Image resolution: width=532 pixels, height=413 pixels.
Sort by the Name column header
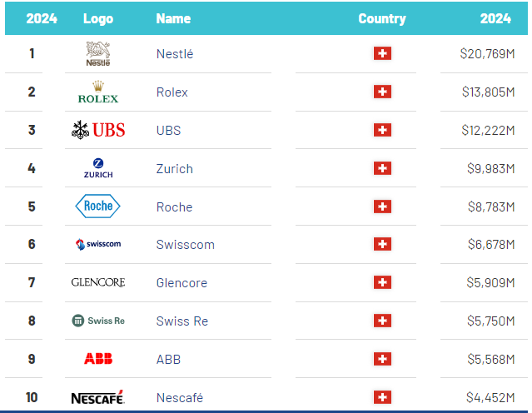(x=173, y=18)
